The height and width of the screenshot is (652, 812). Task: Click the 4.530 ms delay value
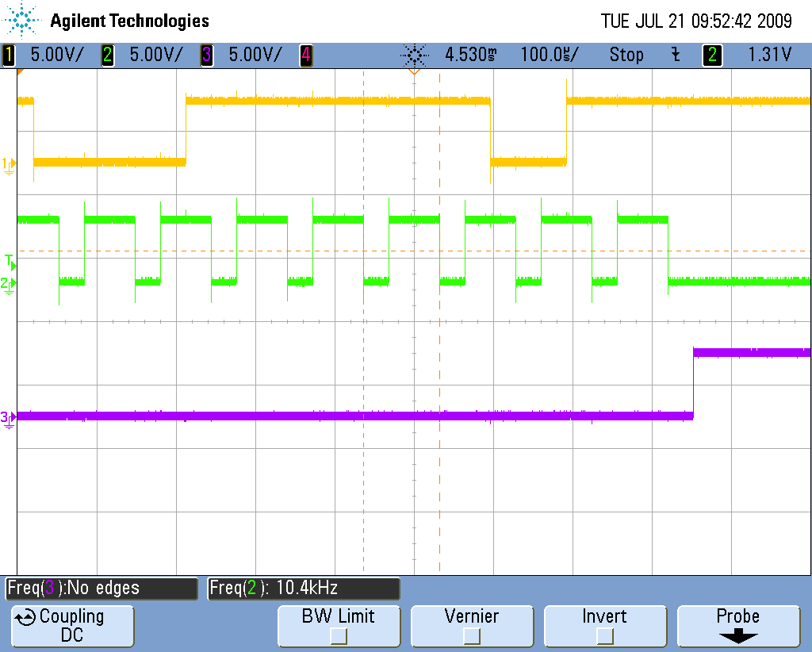point(471,55)
